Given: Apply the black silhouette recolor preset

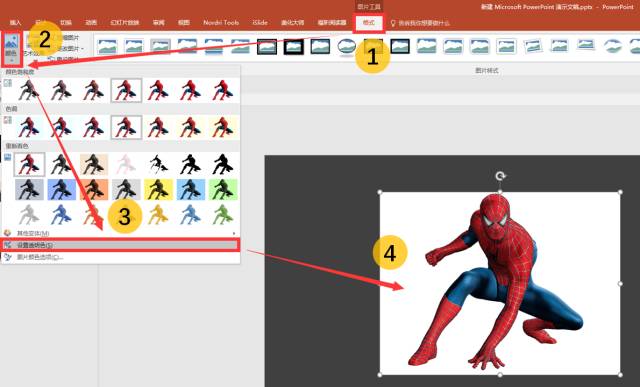Looking at the screenshot, I should point(191,164).
